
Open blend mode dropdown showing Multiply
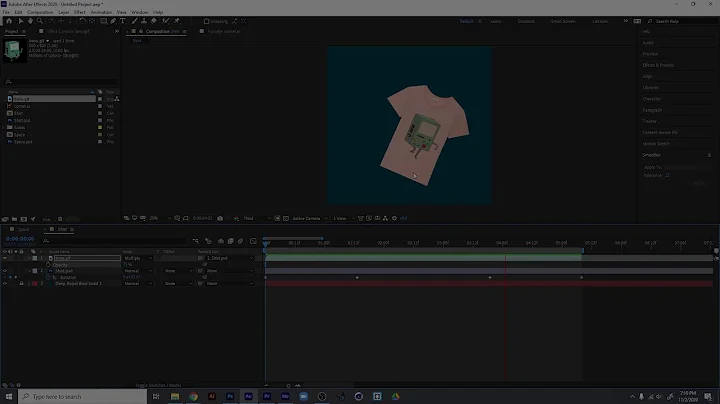(138, 258)
